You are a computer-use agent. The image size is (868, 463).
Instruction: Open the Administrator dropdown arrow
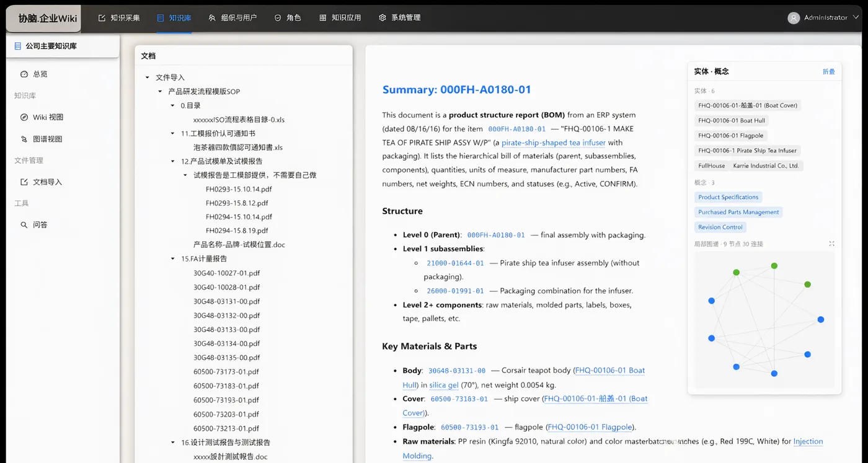[856, 17]
